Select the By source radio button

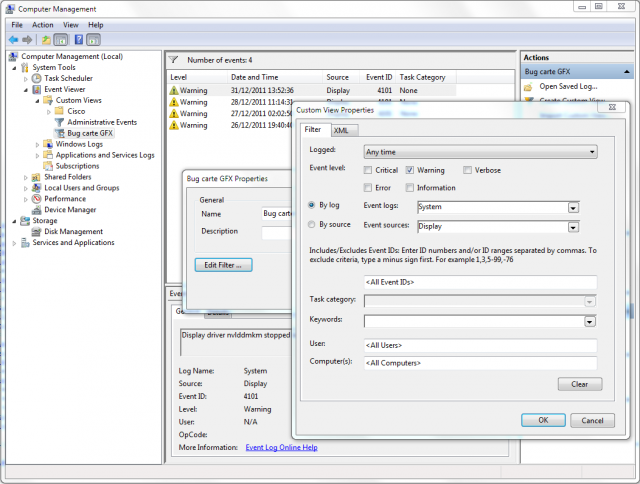point(312,225)
